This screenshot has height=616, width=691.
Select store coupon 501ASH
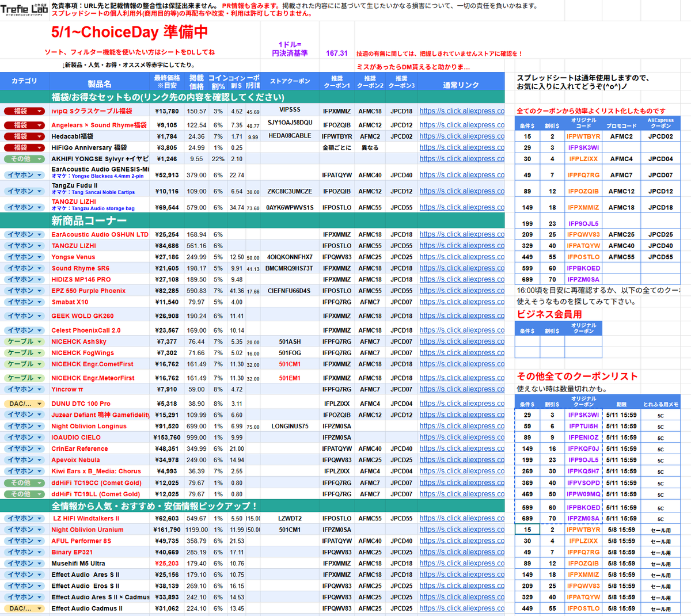tap(290, 341)
